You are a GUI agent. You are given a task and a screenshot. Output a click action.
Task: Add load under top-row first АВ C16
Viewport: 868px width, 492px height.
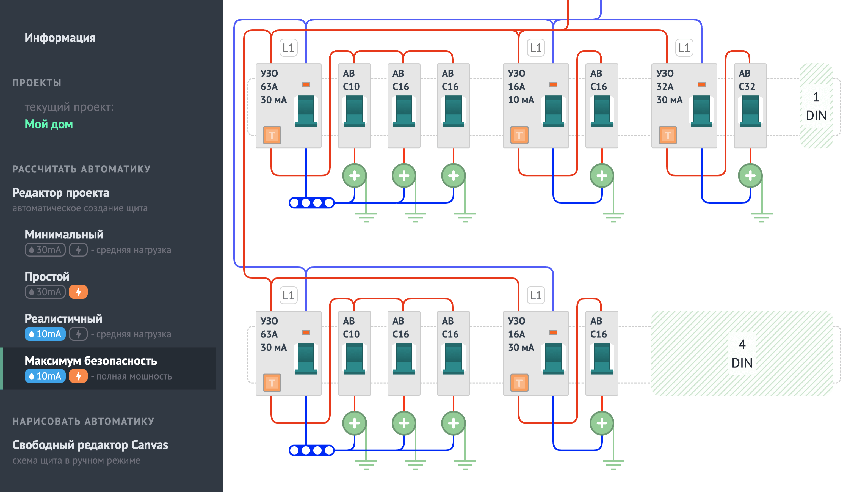404,175
